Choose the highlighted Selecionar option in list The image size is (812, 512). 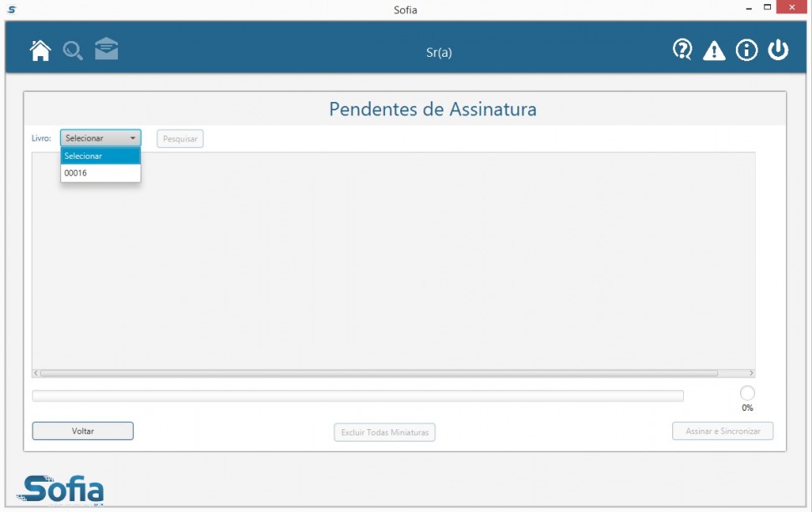100,156
